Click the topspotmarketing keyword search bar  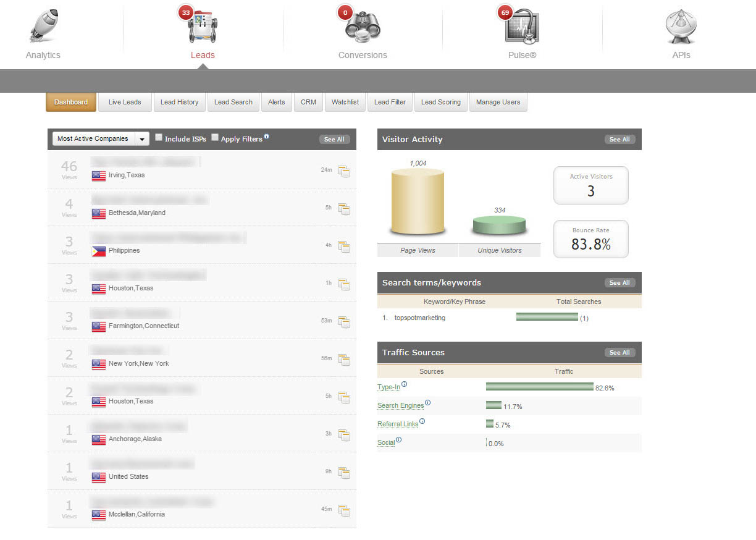click(x=547, y=317)
